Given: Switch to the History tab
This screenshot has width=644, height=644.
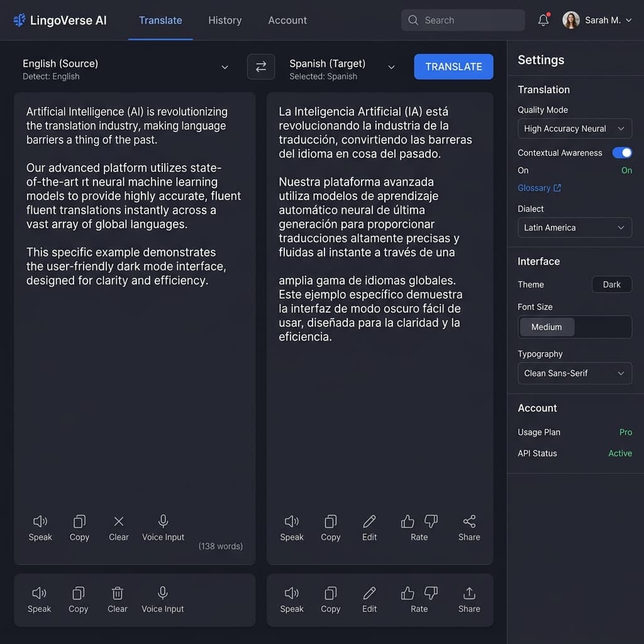Looking at the screenshot, I should point(225,20).
